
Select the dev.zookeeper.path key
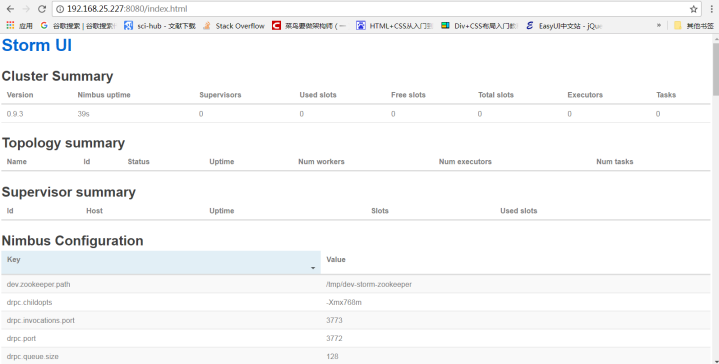[39, 284]
